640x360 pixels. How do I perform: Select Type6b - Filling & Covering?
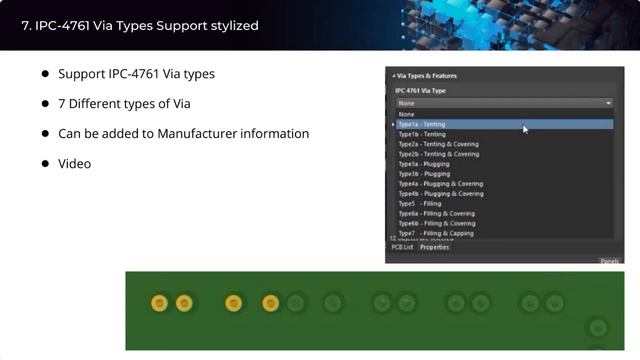click(x=505, y=224)
